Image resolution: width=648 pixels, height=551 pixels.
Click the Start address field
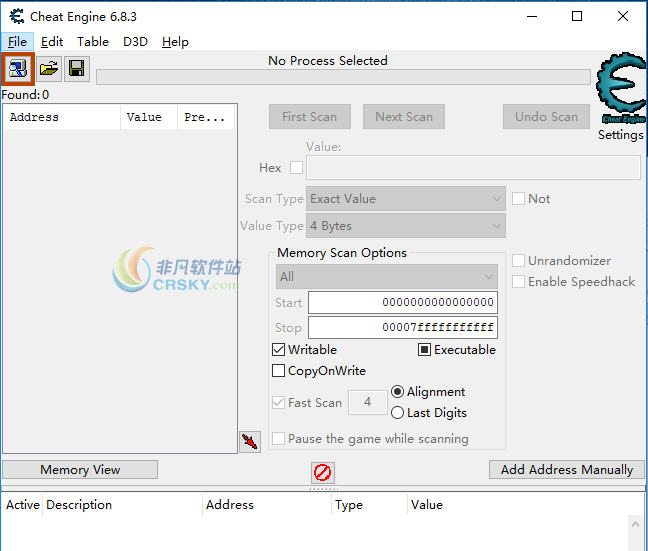point(403,303)
